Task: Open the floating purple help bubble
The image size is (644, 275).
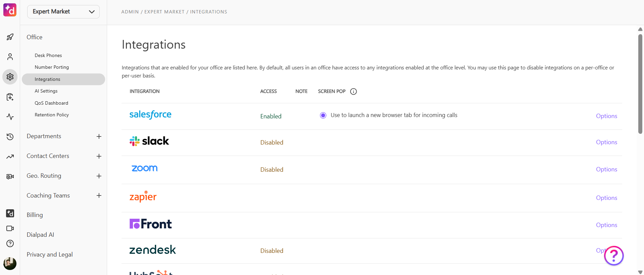Action: 614,256
